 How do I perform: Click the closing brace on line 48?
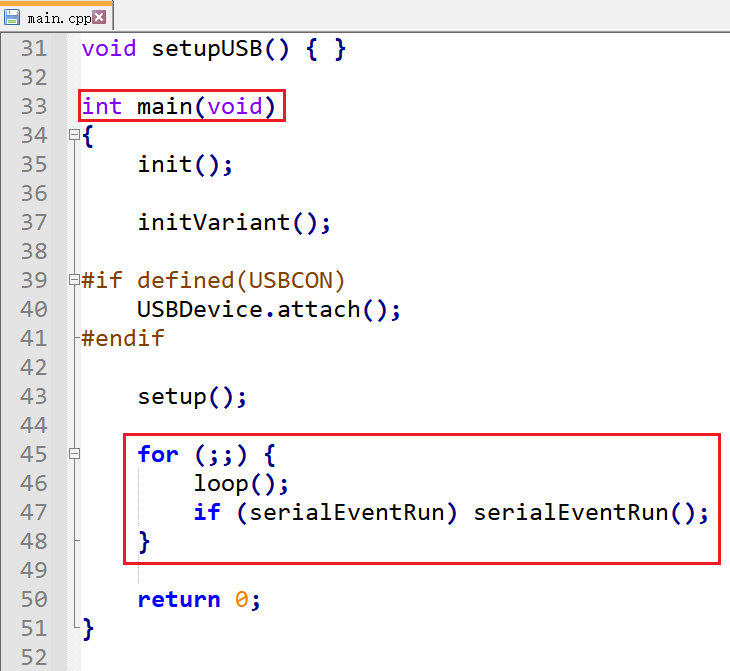pyautogui.click(x=144, y=542)
